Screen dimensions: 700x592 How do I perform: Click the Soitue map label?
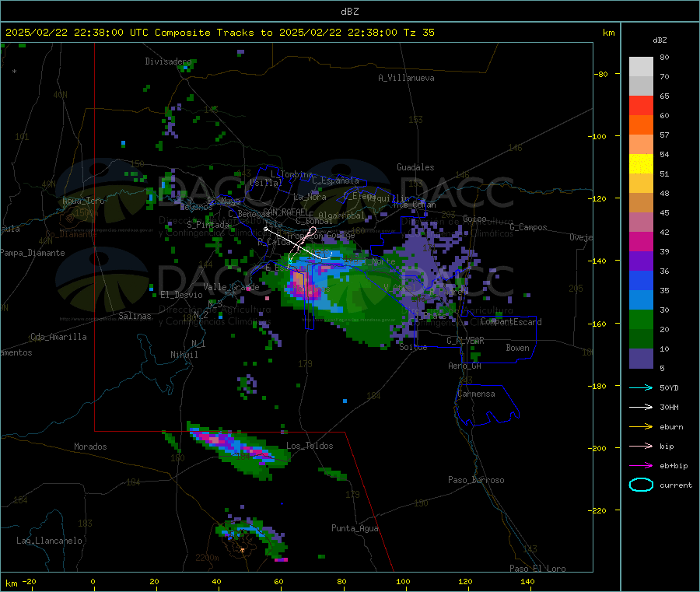(x=413, y=347)
